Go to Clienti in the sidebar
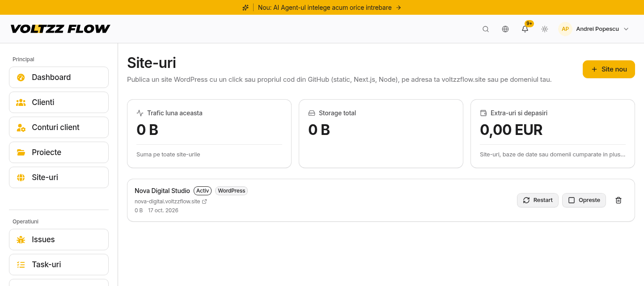Viewport: 644px width, 286px height. pos(59,102)
